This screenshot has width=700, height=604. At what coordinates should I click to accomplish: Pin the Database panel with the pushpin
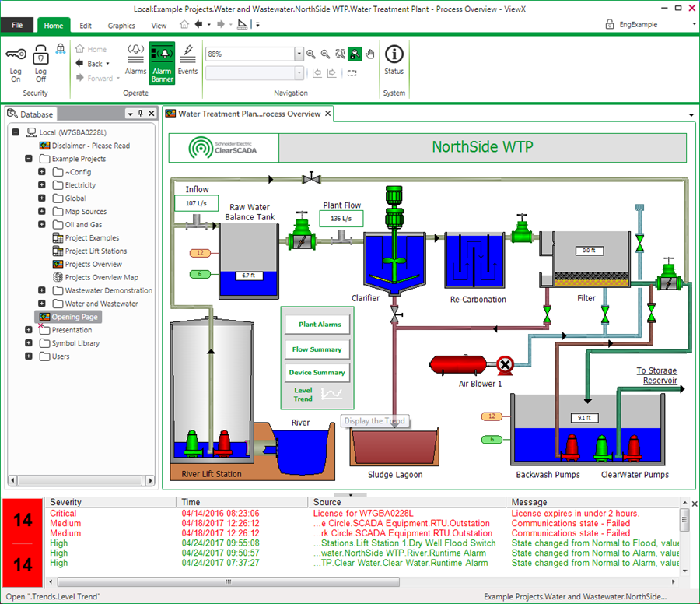tap(142, 114)
